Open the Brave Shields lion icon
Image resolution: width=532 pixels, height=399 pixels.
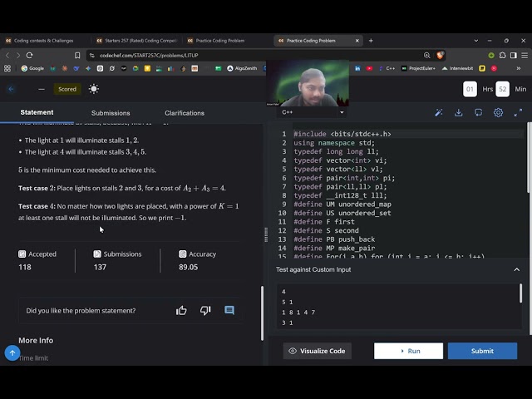tap(440, 56)
